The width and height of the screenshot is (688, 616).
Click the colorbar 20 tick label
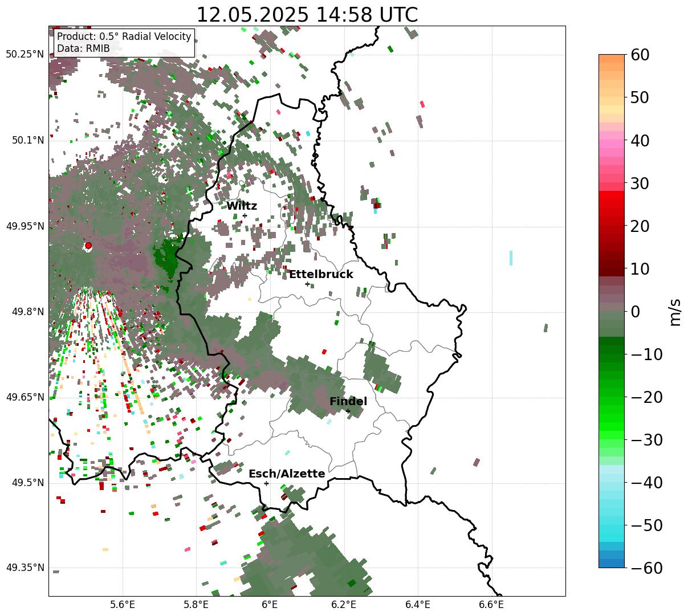[x=641, y=226]
